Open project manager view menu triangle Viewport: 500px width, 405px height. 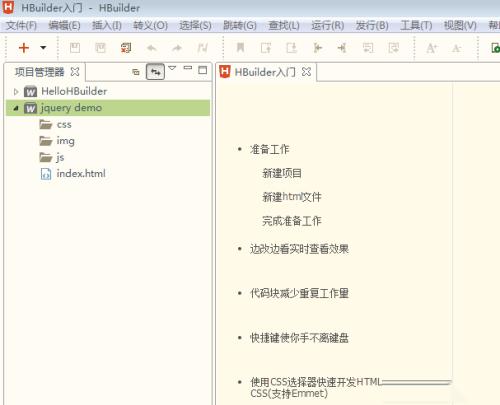(172, 68)
